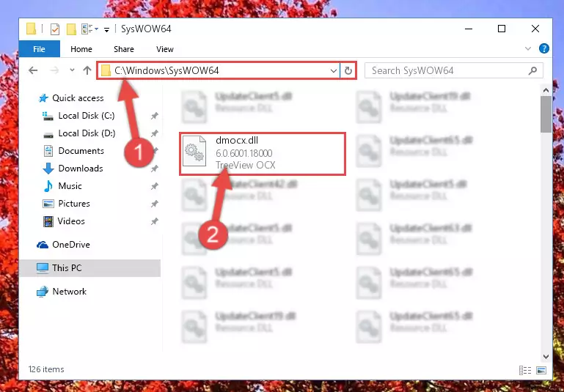
Task: Click the pin icon beside Local Disk (C:)
Action: point(154,116)
